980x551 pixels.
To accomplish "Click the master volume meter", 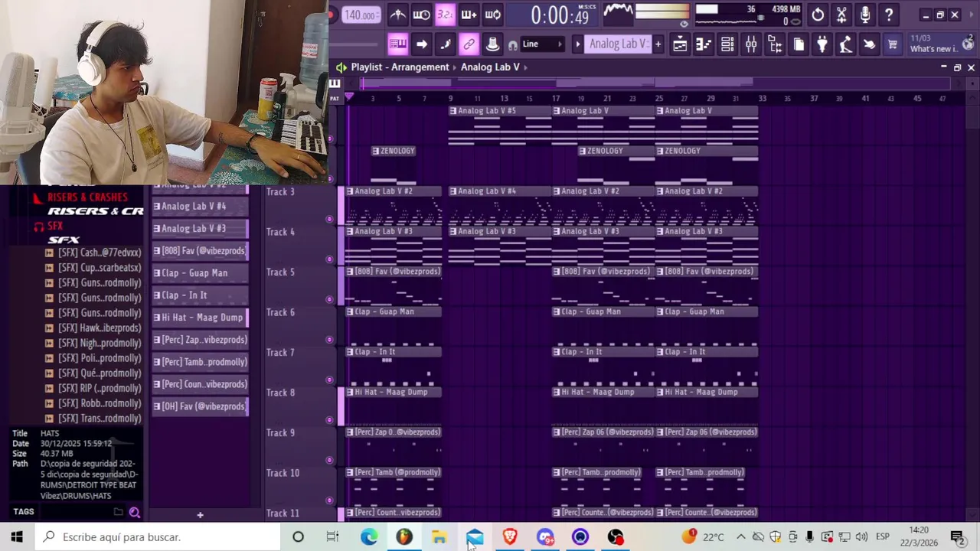I will pos(662,11).
